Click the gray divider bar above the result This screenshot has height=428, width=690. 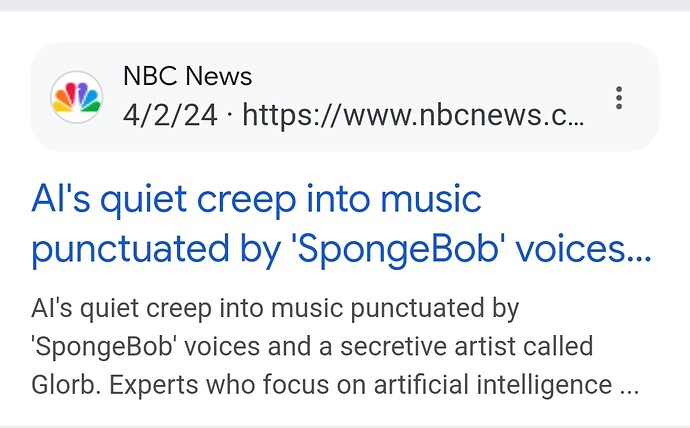tap(345, 5)
